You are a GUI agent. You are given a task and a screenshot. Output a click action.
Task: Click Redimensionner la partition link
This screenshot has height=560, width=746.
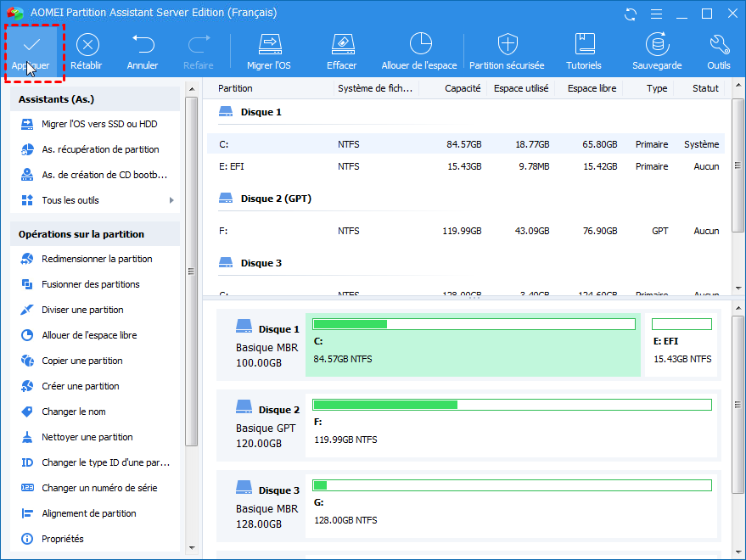tap(97, 259)
